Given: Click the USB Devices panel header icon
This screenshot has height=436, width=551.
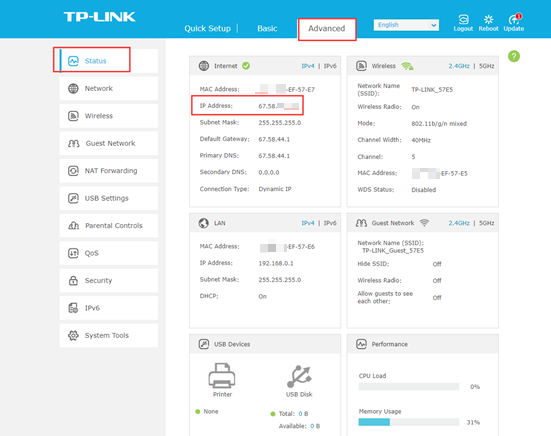Looking at the screenshot, I should [x=204, y=344].
